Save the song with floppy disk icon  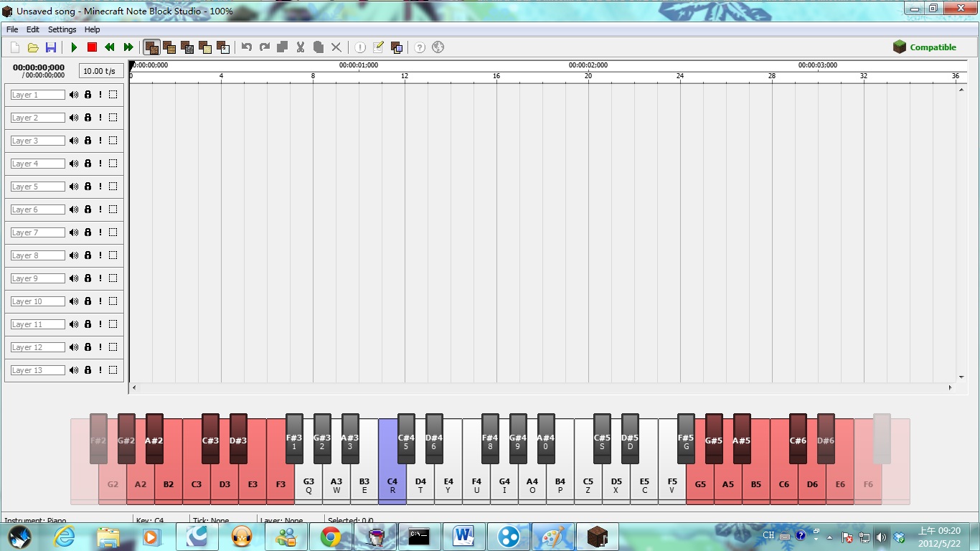coord(51,47)
